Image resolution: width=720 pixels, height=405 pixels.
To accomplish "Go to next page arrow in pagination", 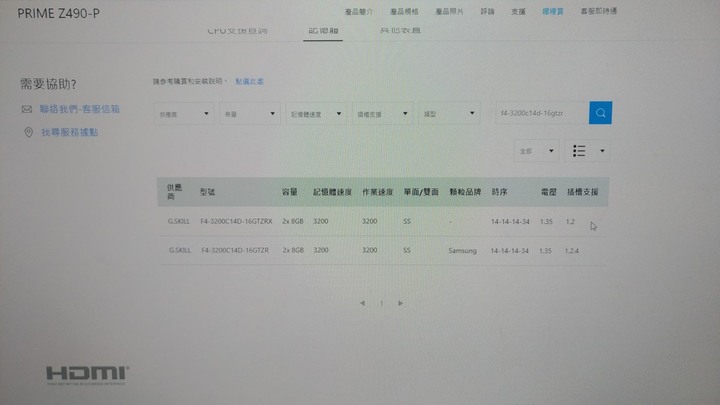I will [400, 303].
